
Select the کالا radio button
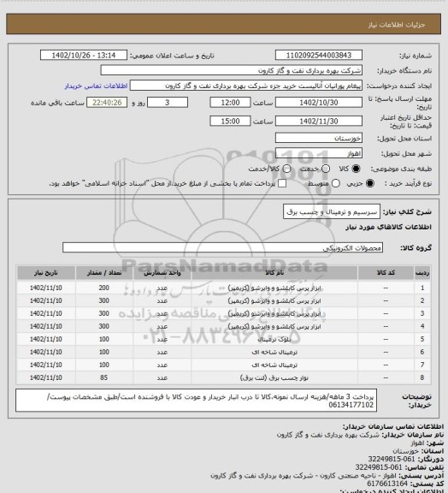(356, 169)
